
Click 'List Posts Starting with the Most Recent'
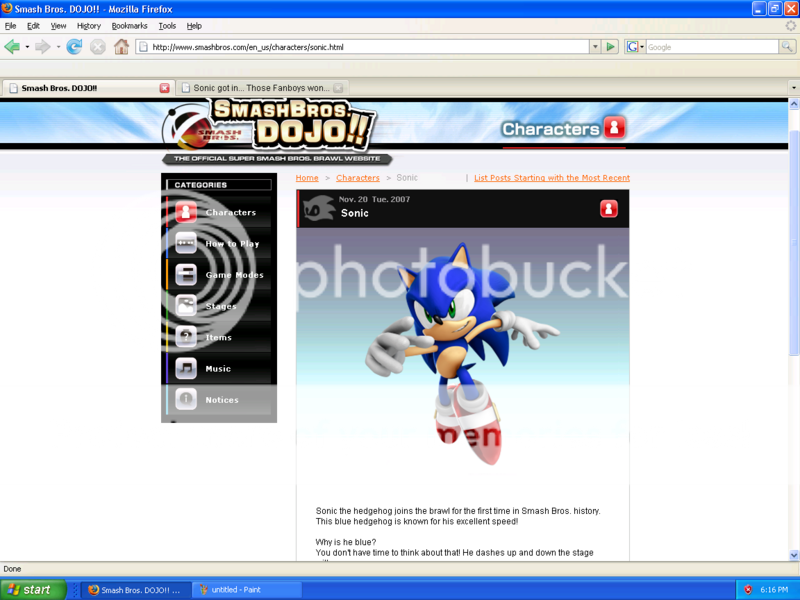pyautogui.click(x=551, y=178)
